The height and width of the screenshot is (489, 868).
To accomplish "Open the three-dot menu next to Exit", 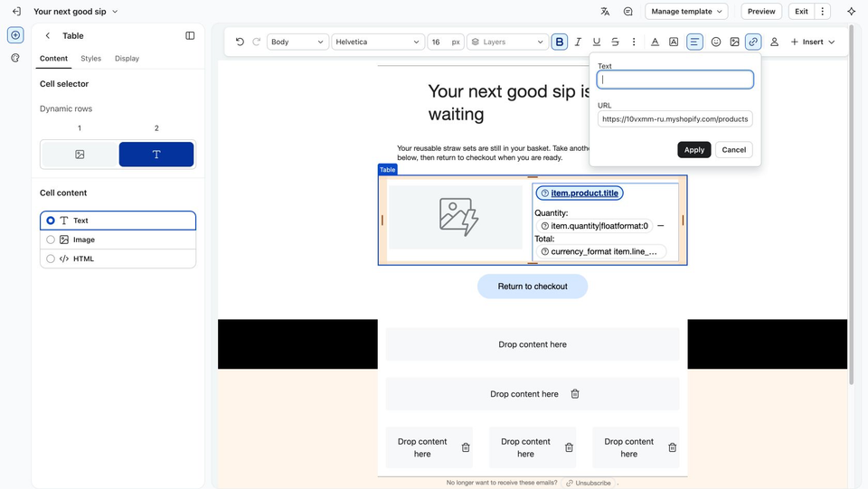I will pos(823,11).
